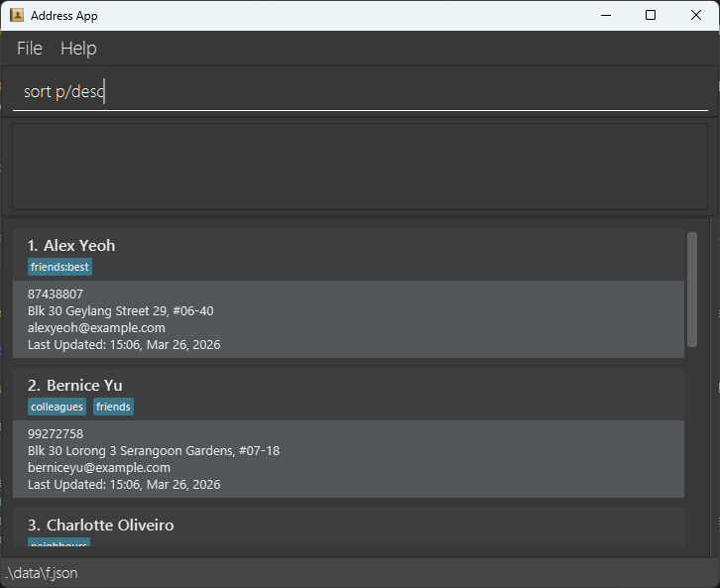The width and height of the screenshot is (720, 588).
Task: Click the empty result display box
Action: coord(359,166)
